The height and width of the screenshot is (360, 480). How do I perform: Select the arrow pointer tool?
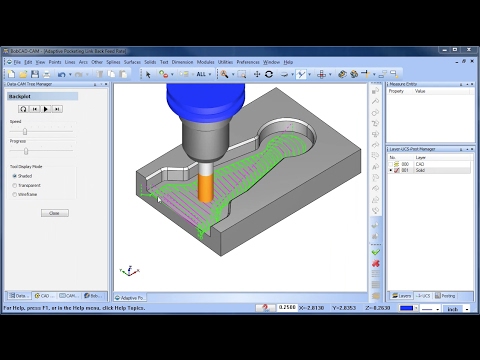coord(148,74)
